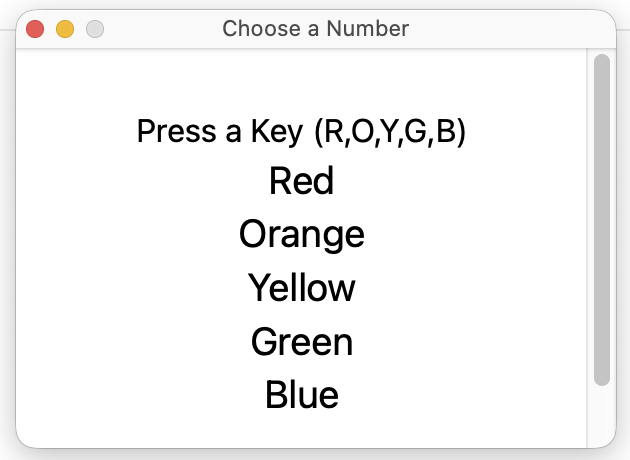The height and width of the screenshot is (460, 630).
Task: Click letter Y in the key list
Action: pos(384,132)
